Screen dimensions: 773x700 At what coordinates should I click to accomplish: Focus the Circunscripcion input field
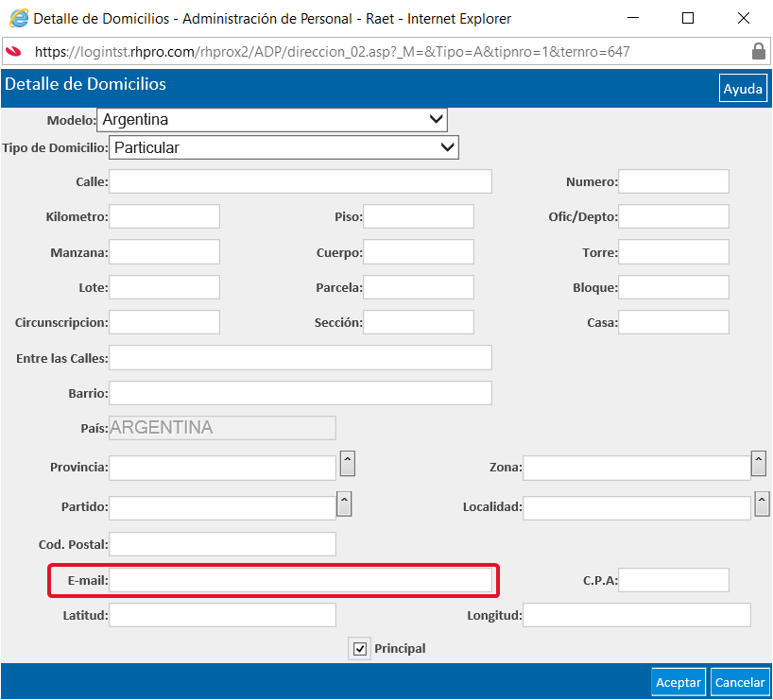point(164,322)
